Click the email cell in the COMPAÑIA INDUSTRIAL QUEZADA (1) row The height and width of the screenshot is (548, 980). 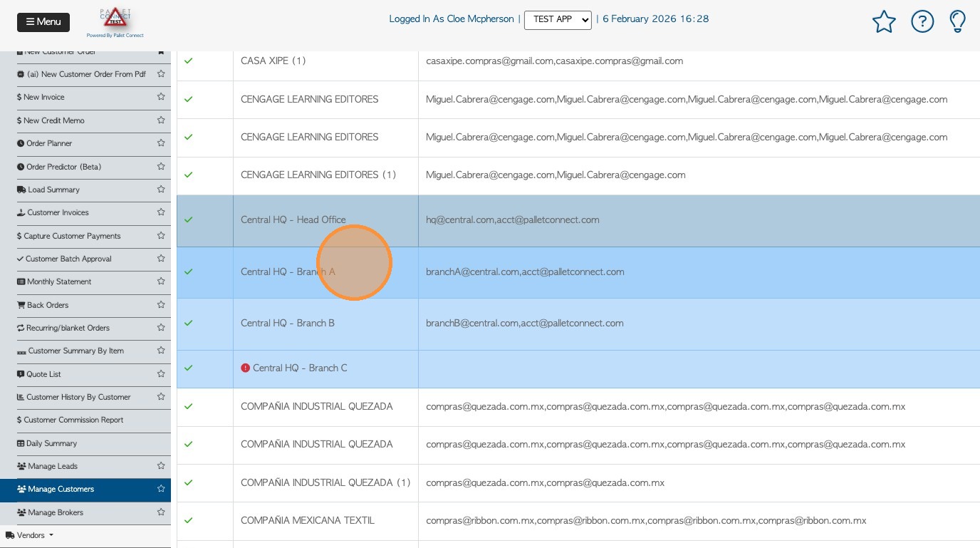click(x=699, y=483)
